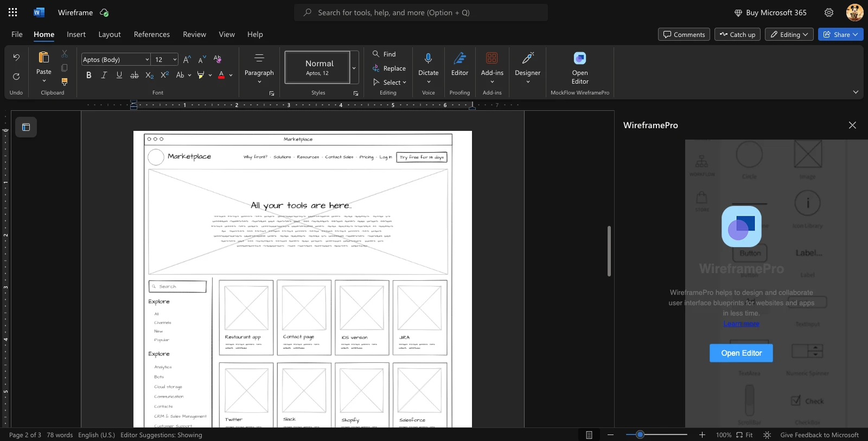Click the blue Open Editor button
This screenshot has width=868, height=441.
(741, 353)
